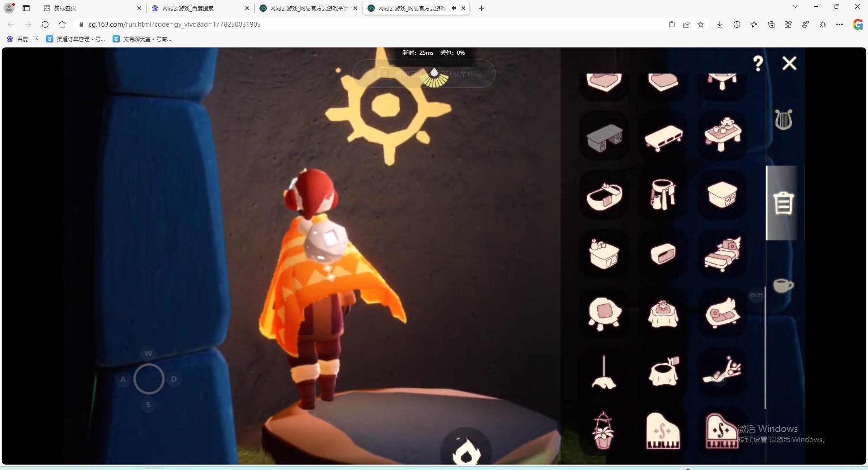Switch to the 网易云游戏_百度搜索 tab
The height and width of the screenshot is (470, 868).
[x=200, y=8]
